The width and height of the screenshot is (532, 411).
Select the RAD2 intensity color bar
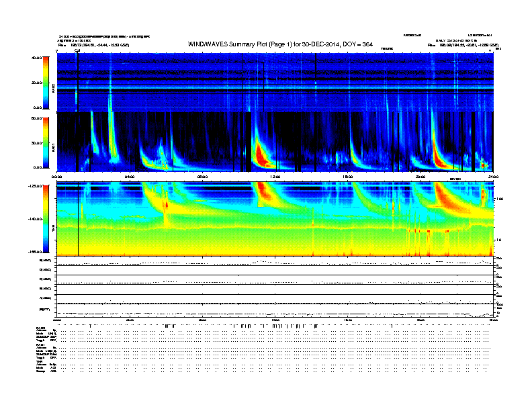pyautogui.click(x=46, y=83)
